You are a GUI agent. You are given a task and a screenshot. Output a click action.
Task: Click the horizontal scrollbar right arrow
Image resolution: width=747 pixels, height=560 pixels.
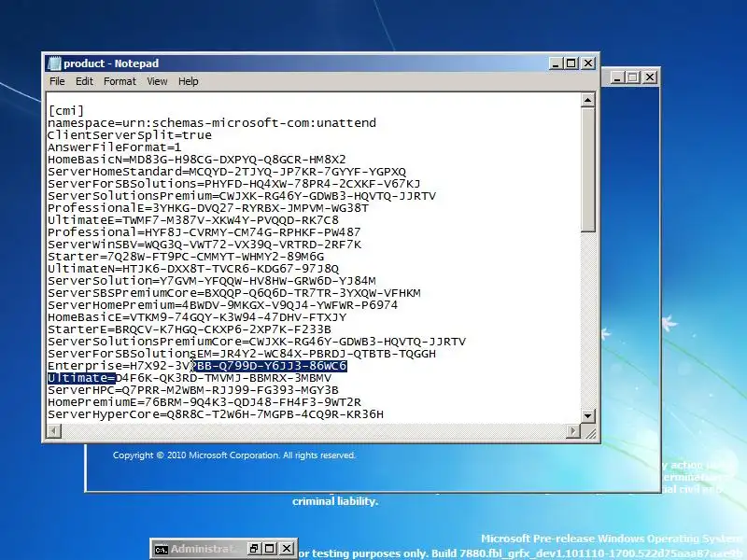573,431
